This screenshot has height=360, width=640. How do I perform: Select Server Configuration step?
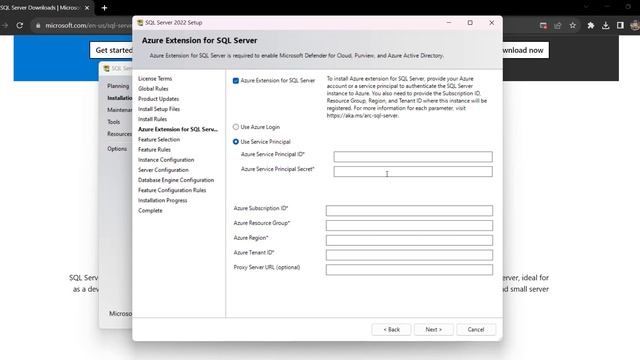(163, 170)
